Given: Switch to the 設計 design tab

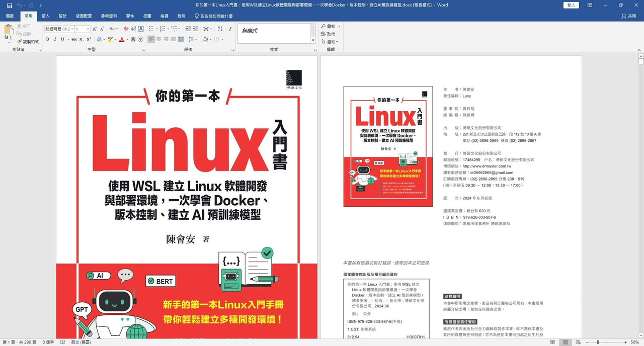Looking at the screenshot, I should [62, 16].
